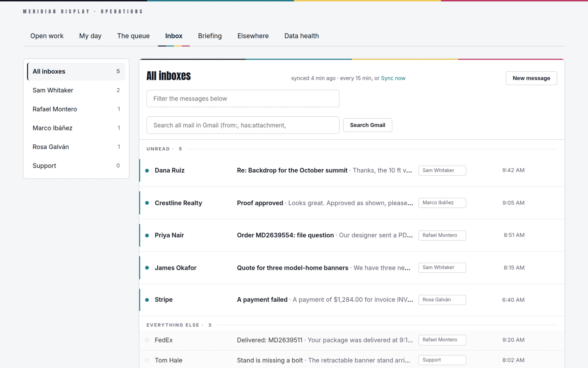Open Rosa Galván's inbox in the sidebar
588x368 pixels.
pos(76,147)
